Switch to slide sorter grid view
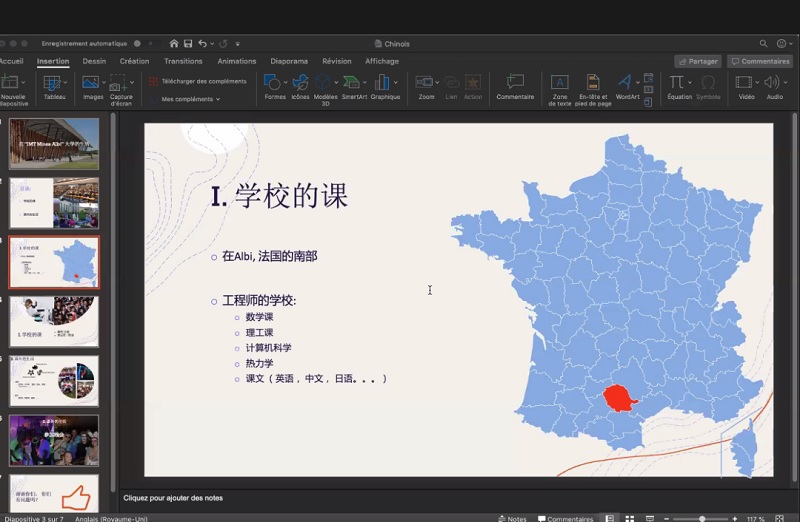800x522 pixels. 628,518
